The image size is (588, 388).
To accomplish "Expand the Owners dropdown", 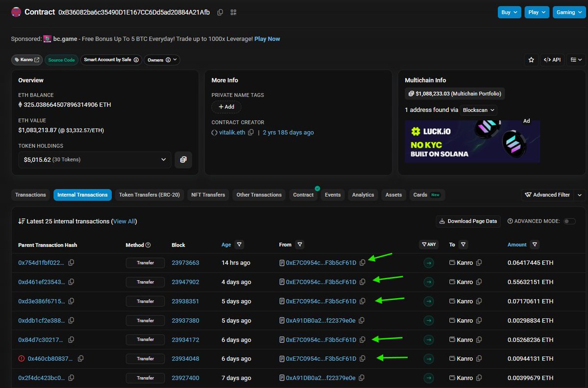I will point(162,60).
